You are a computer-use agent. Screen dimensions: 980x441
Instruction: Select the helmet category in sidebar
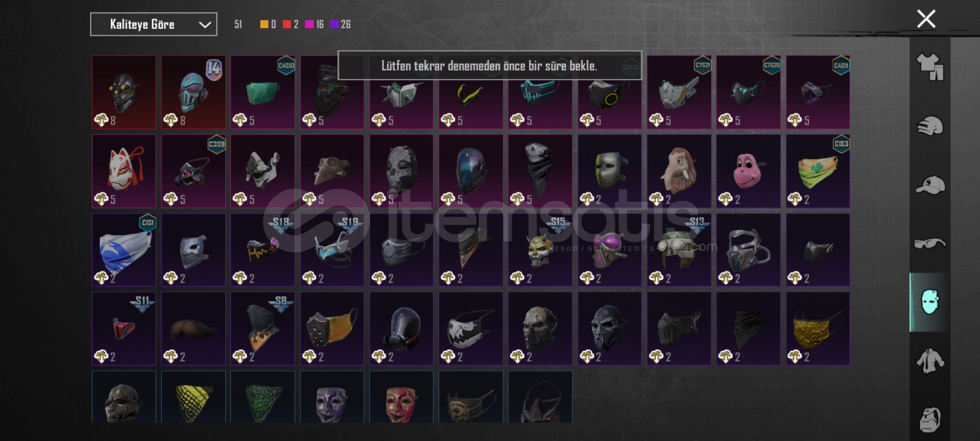930,126
